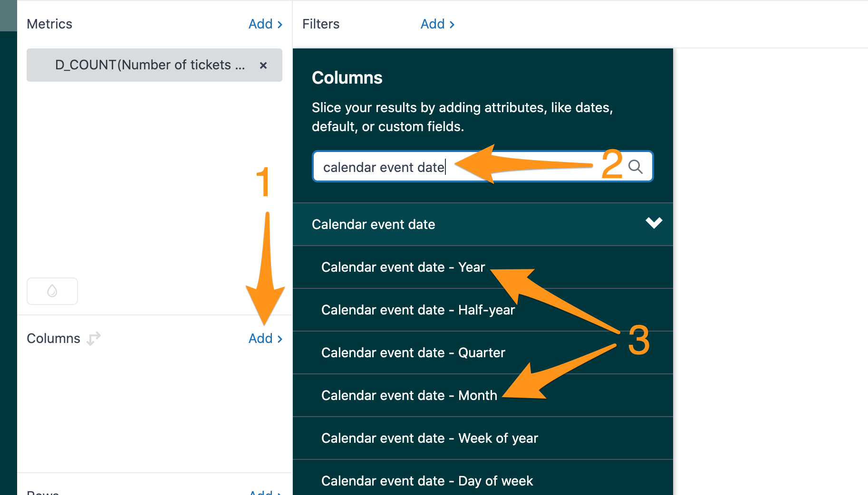
Task: Click the Metrics section label
Action: [49, 24]
